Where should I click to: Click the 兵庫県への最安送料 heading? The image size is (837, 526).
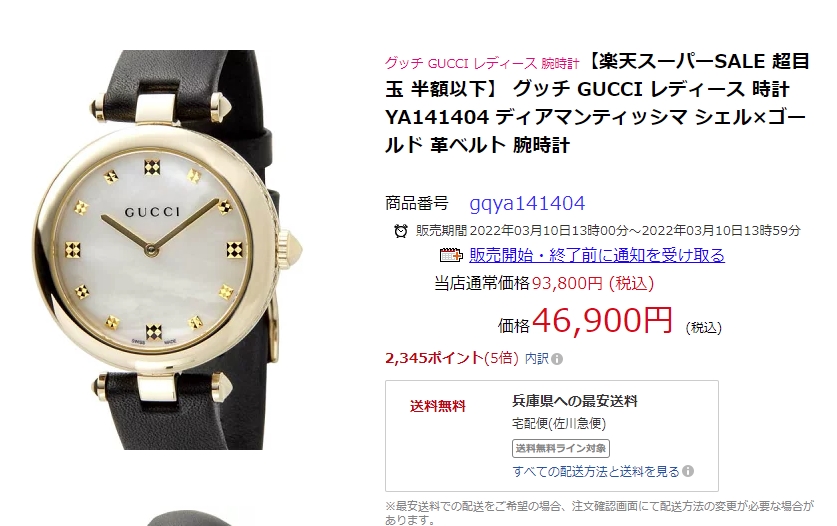574,401
